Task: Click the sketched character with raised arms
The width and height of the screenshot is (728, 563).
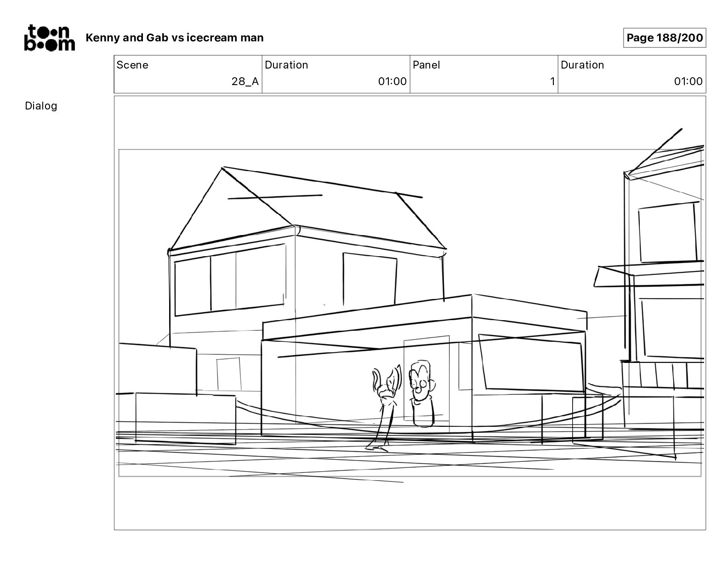Action: click(x=385, y=408)
